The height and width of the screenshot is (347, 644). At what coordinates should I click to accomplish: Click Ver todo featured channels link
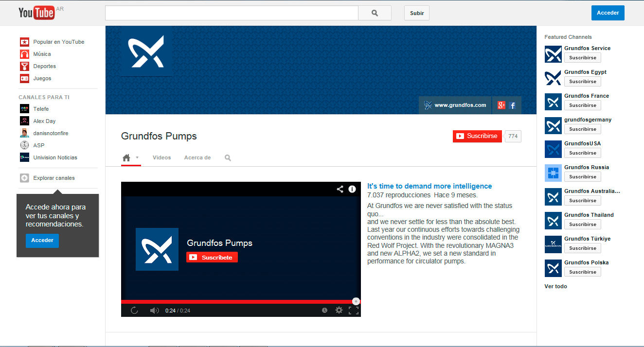tap(555, 286)
